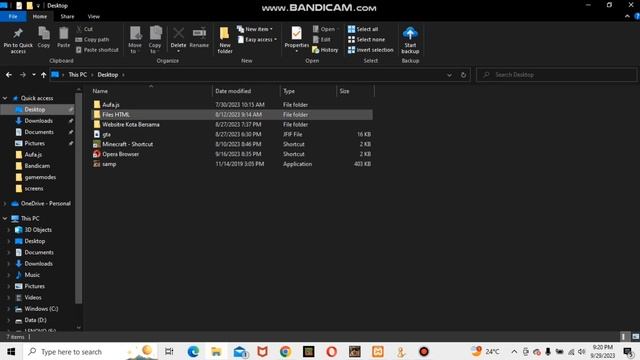Click Select all in the ribbon
This screenshot has height=360, width=640.
pyautogui.click(x=363, y=29)
